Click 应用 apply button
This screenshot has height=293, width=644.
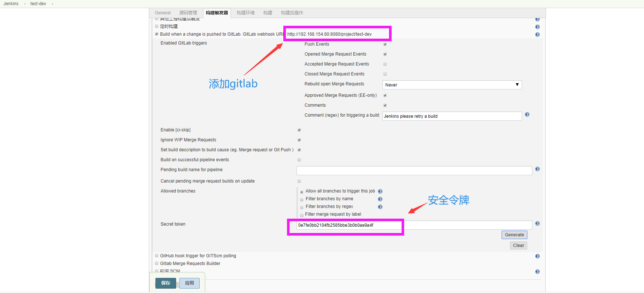coord(189,283)
